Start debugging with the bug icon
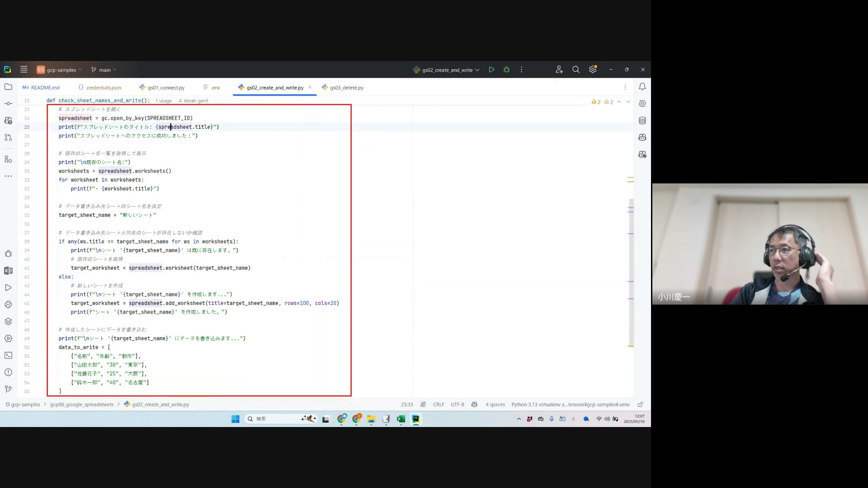Image resolution: width=868 pixels, height=488 pixels. tap(506, 70)
